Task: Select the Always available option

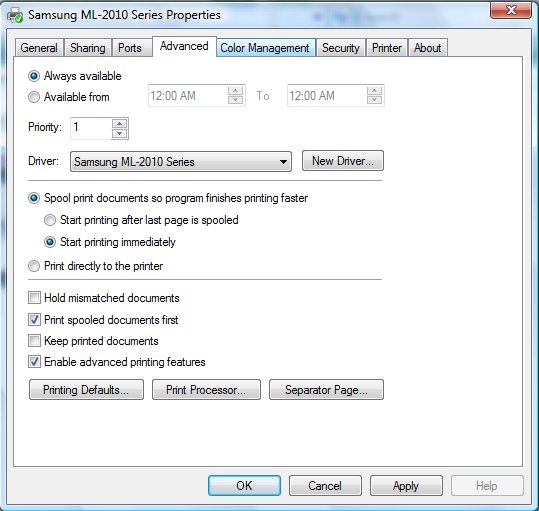Action: point(75,76)
